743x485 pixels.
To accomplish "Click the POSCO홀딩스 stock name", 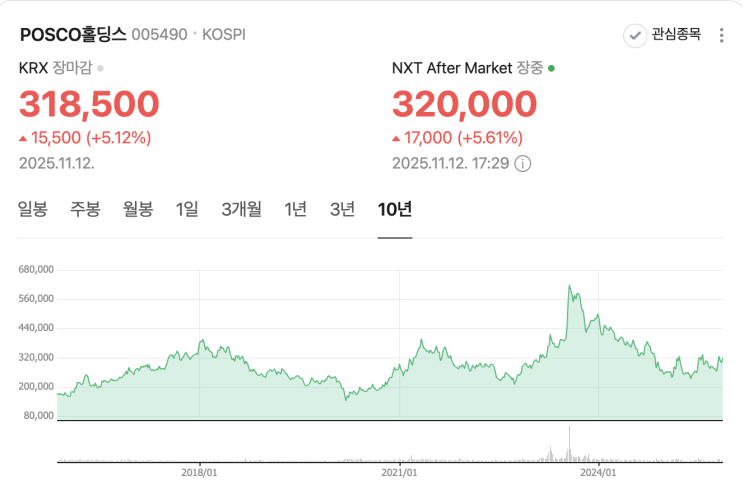I will pyautogui.click(x=73, y=35).
